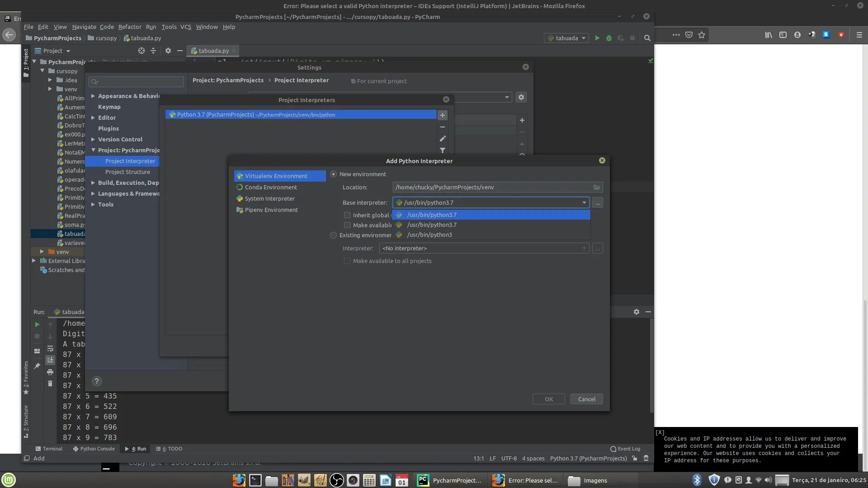
Task: Rerun the program in the Run panel
Action: (x=37, y=324)
